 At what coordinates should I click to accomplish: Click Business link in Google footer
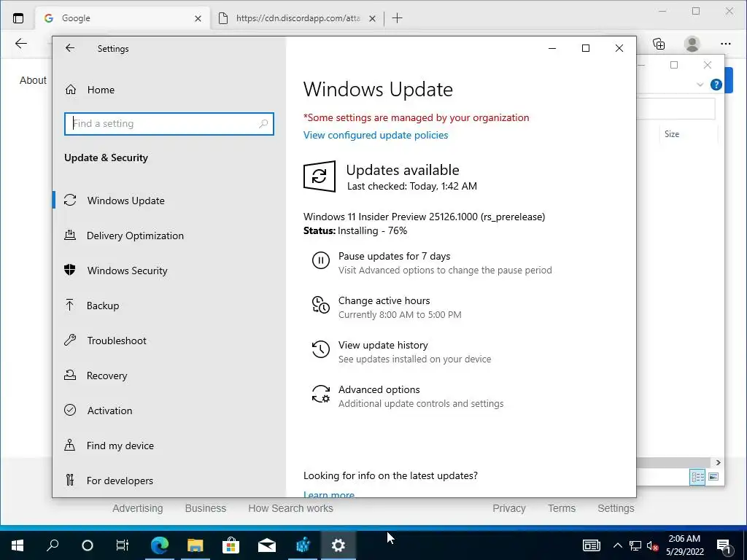(205, 508)
